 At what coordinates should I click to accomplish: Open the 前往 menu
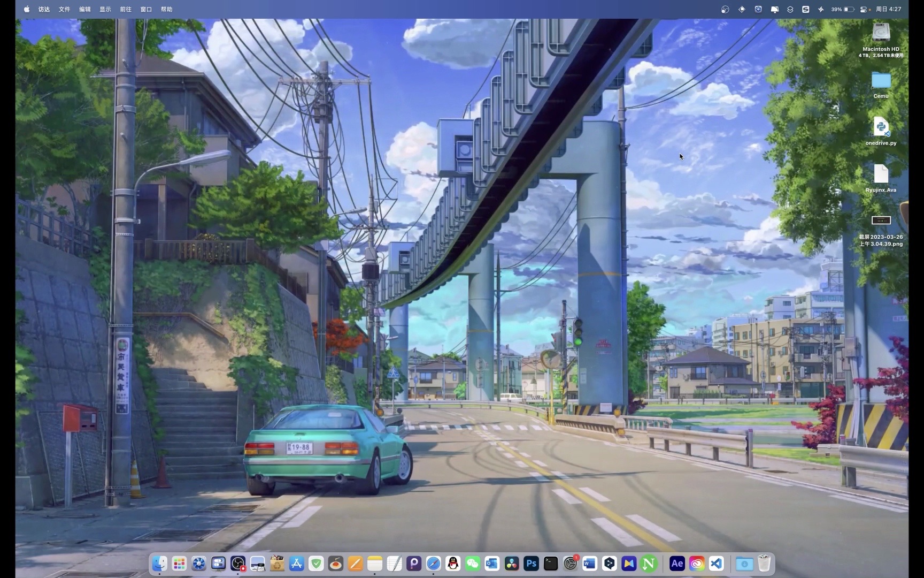tap(126, 9)
